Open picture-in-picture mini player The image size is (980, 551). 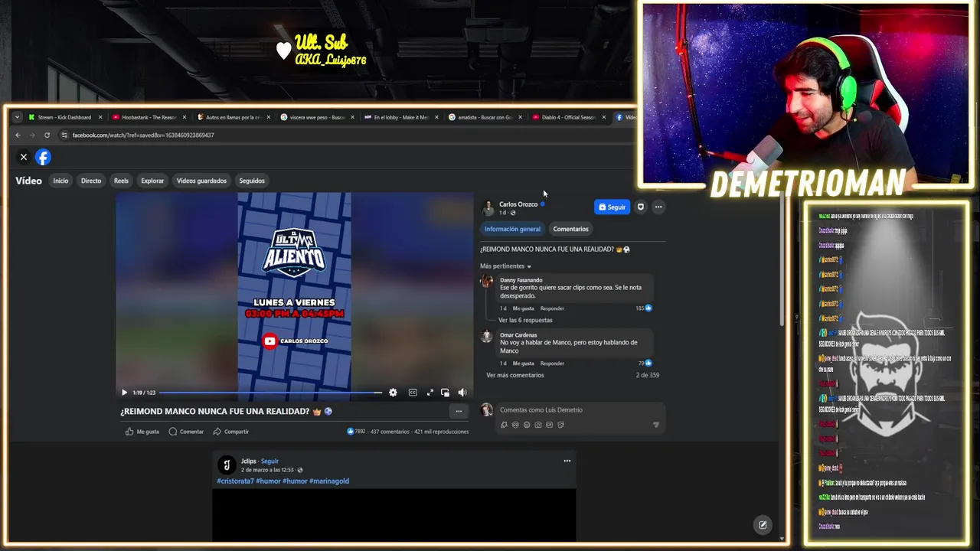445,393
